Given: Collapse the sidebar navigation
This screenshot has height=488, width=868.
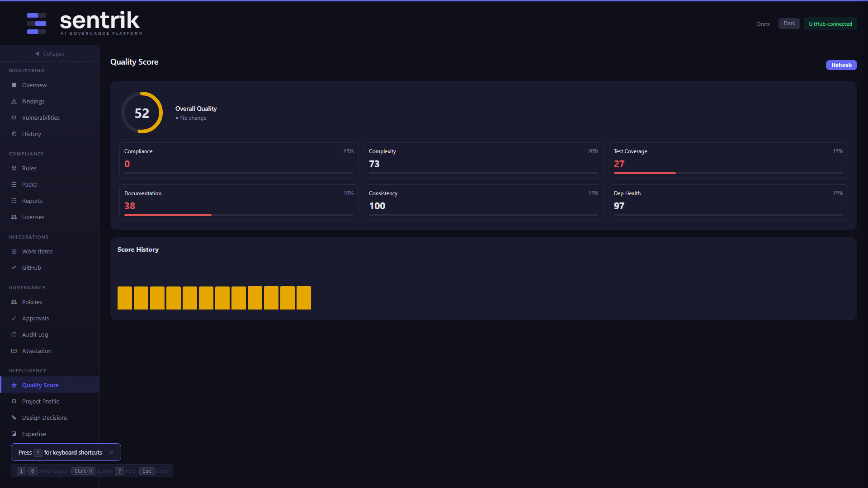Looking at the screenshot, I should [x=49, y=53].
